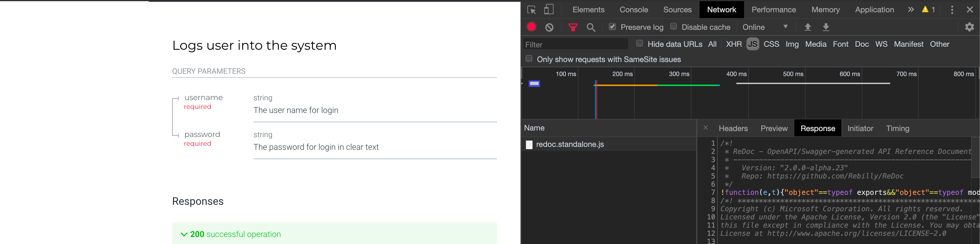Import HAR file with upload arrow
This screenshot has width=980, height=244.
tap(808, 27)
